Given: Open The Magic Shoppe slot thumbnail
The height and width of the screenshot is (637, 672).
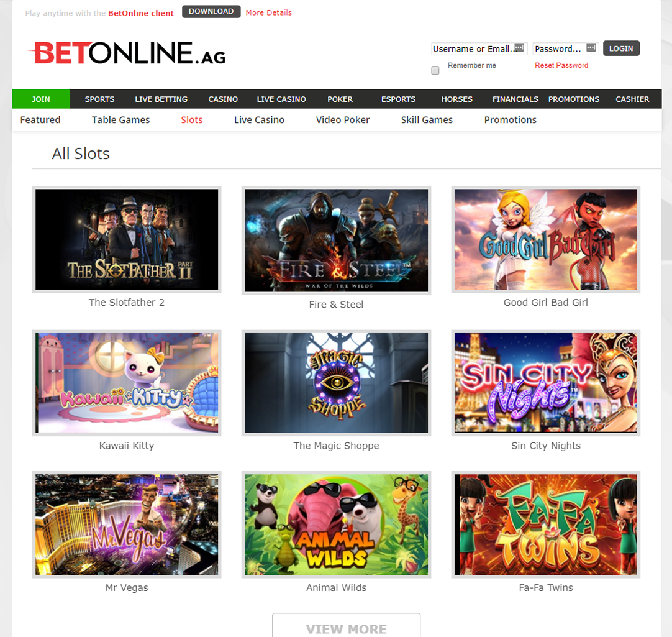Looking at the screenshot, I should pyautogui.click(x=336, y=383).
